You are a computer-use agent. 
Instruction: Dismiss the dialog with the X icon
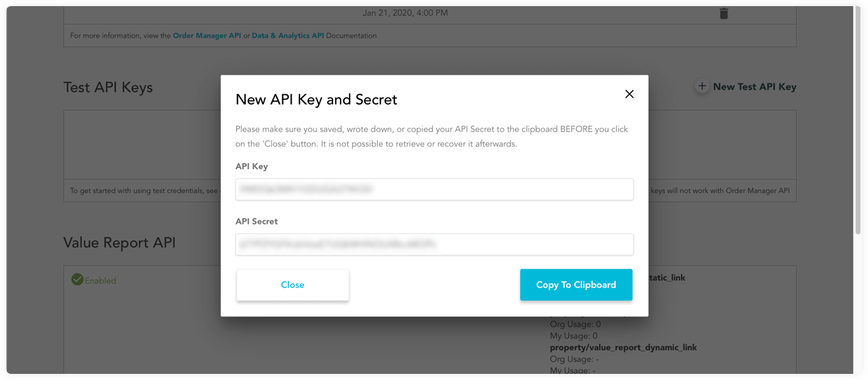pos(629,94)
